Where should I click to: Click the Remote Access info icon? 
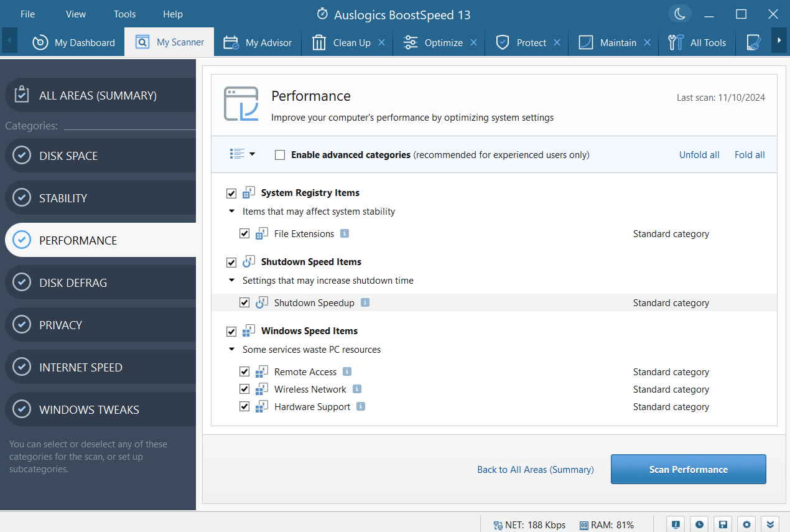click(x=347, y=371)
